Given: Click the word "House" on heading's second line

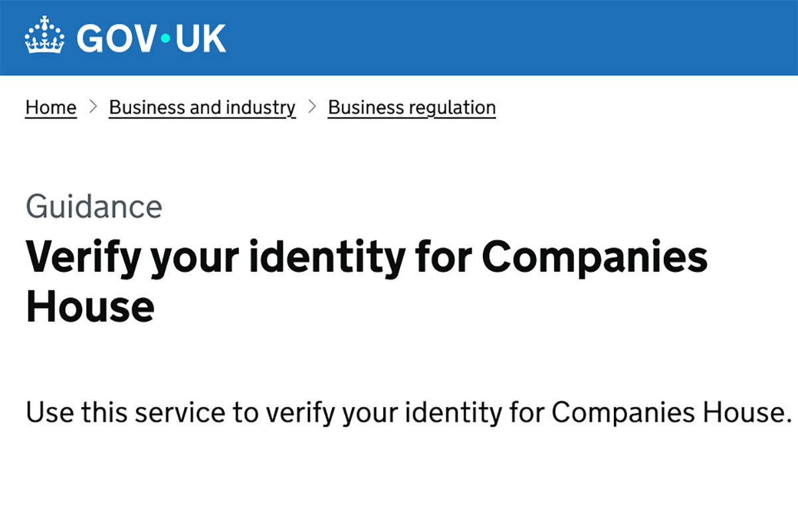Looking at the screenshot, I should [x=90, y=307].
